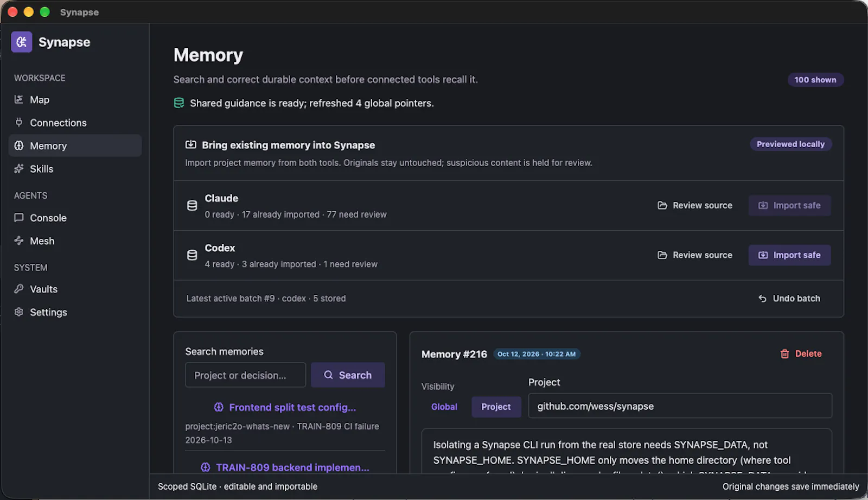Click the Codex database icon

(x=192, y=255)
